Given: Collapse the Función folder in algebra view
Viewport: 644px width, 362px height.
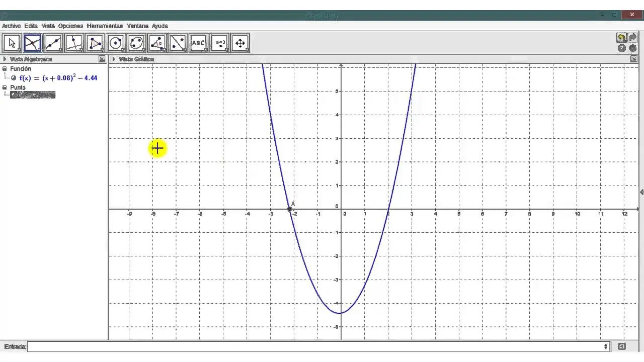Looking at the screenshot, I should pyautogui.click(x=5, y=69).
